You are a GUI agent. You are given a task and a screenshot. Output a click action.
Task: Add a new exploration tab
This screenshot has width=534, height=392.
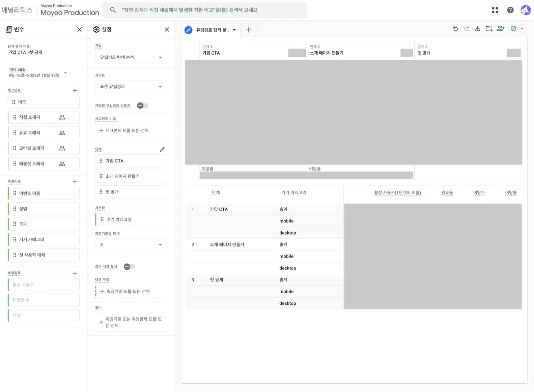click(249, 30)
